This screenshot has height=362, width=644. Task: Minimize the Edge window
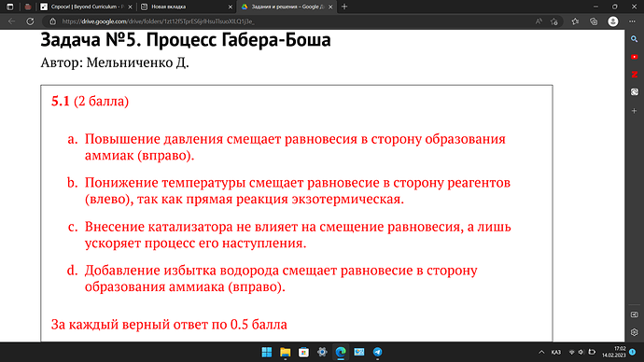point(595,7)
